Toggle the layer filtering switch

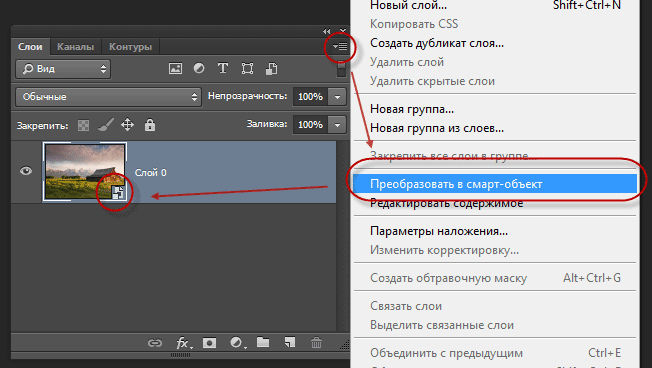341,69
